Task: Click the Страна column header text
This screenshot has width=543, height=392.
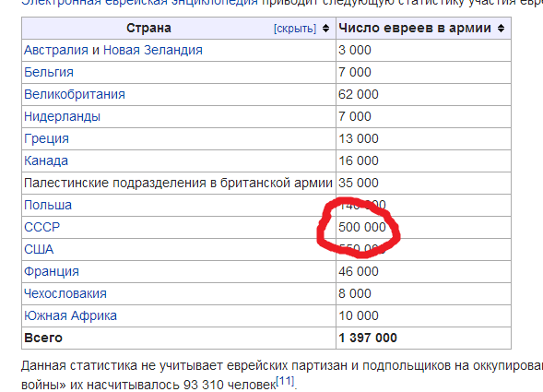Action: (x=148, y=28)
